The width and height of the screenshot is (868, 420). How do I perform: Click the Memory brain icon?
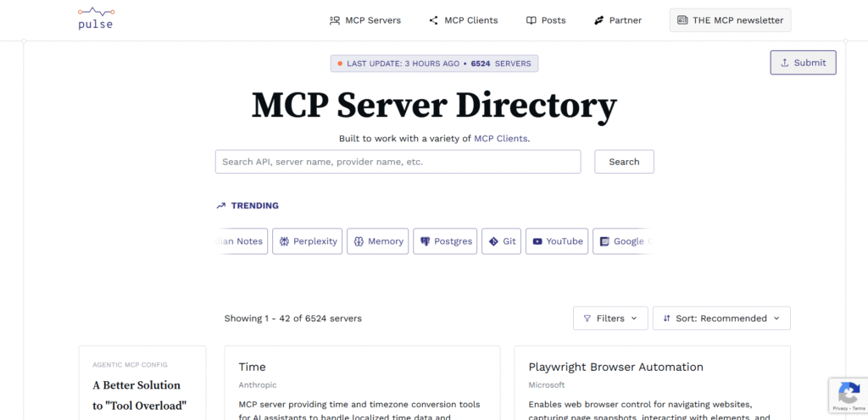click(x=359, y=241)
